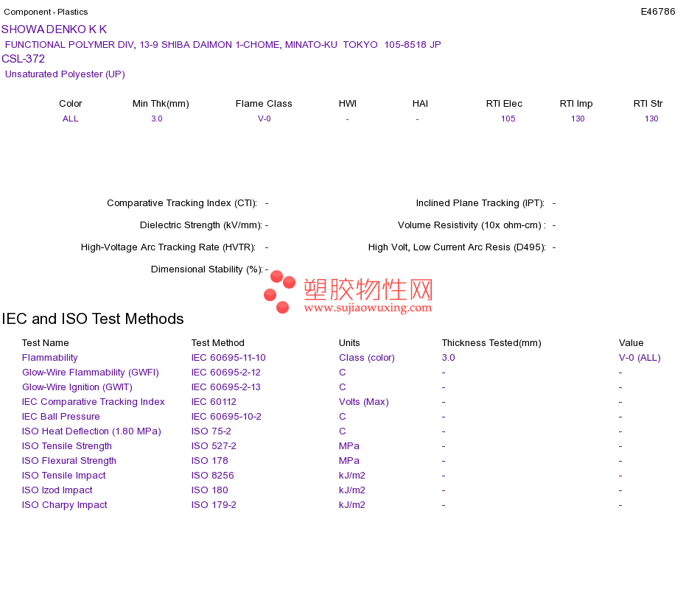Image resolution: width=700 pixels, height=589 pixels.
Task: Open the SHOWA DENKO K K company link
Action: click(x=54, y=29)
